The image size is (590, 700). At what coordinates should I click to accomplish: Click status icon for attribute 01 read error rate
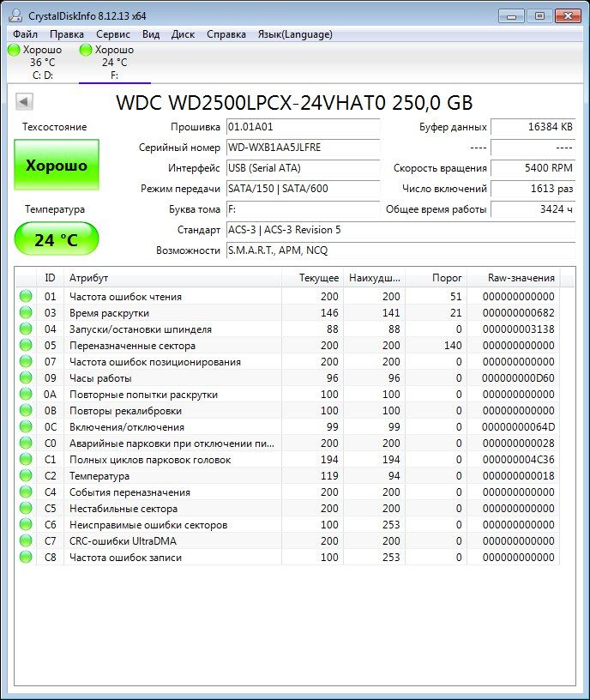[x=26, y=297]
